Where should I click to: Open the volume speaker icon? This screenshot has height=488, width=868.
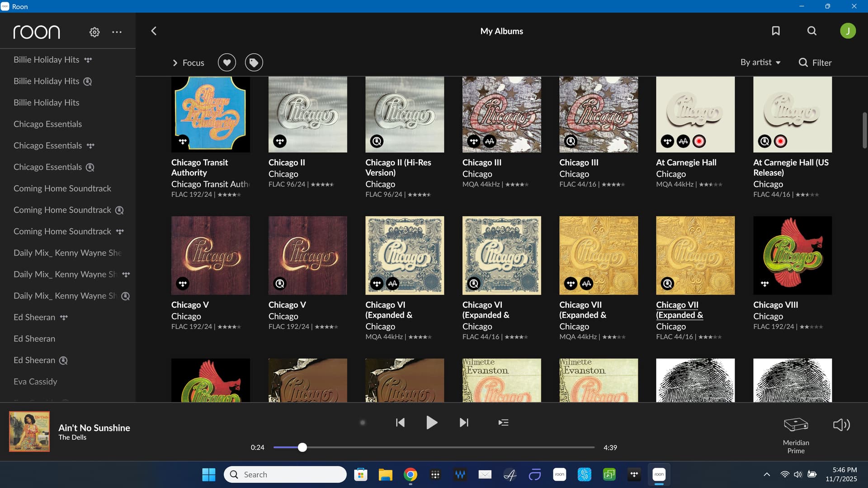pos(841,425)
